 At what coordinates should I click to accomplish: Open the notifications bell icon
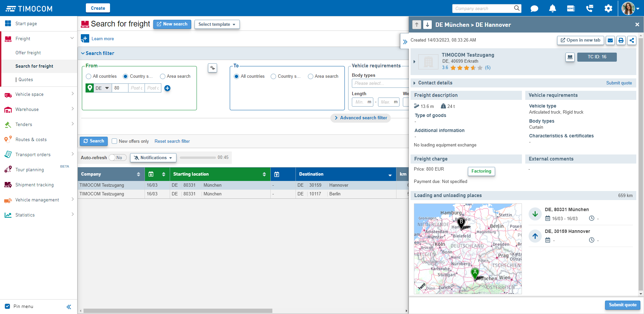pos(552,8)
